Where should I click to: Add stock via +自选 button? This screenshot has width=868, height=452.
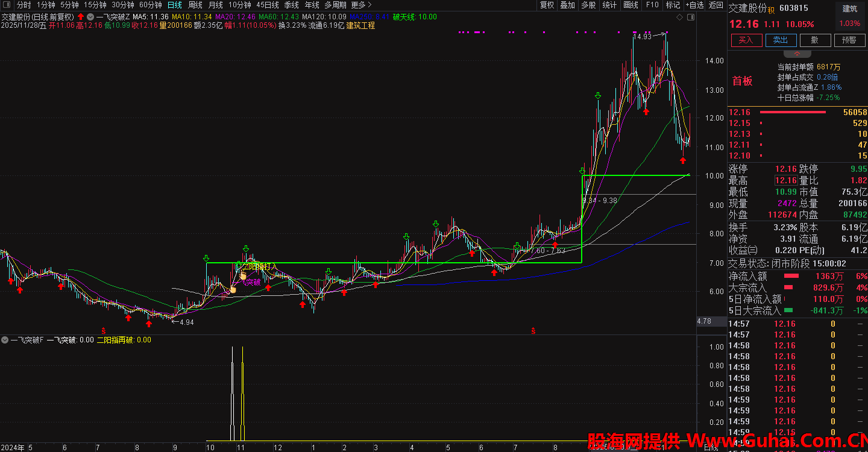694,5
